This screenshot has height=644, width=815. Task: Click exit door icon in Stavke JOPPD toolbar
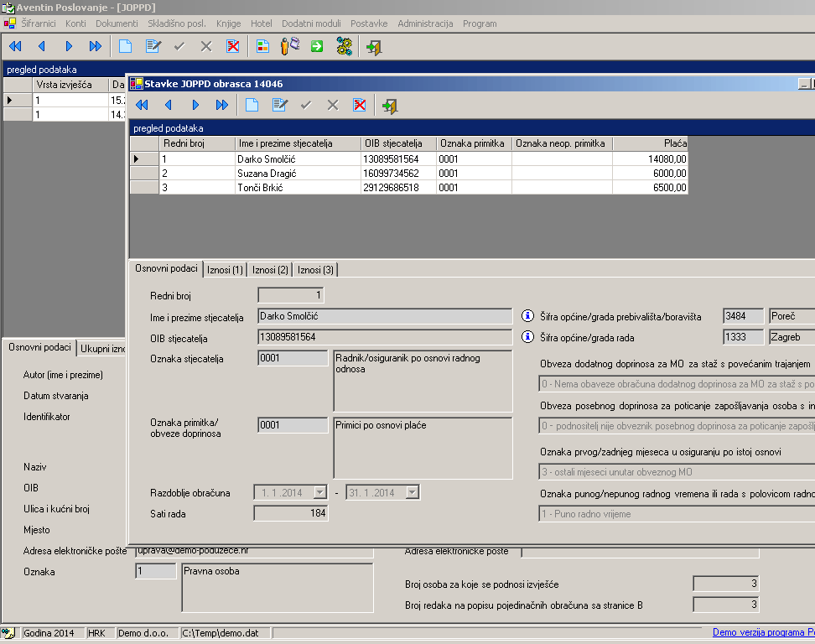coord(389,105)
